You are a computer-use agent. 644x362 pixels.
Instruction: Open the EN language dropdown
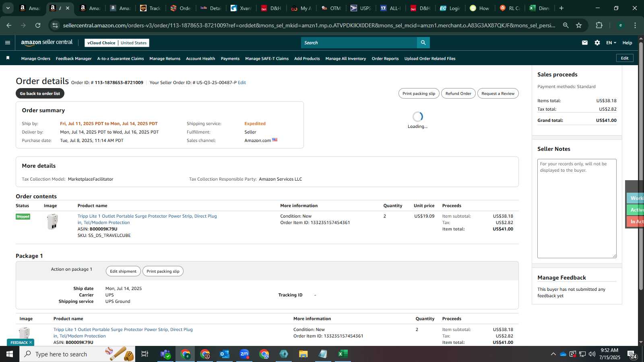(x=611, y=43)
